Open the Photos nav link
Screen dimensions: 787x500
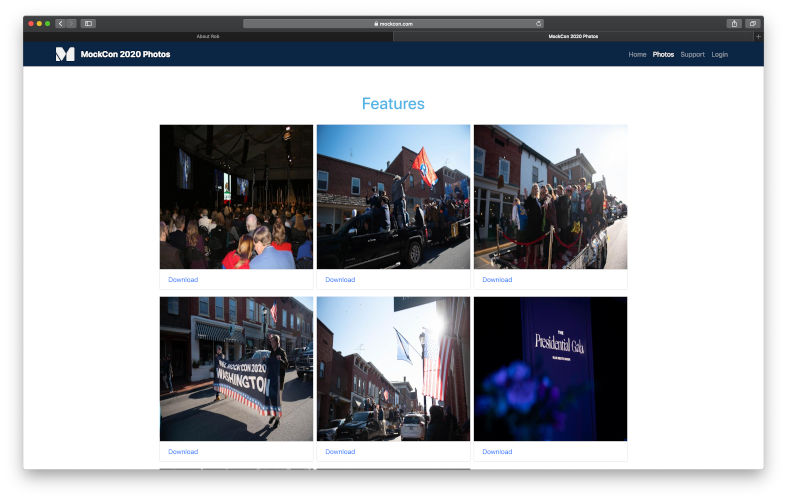[x=663, y=54]
